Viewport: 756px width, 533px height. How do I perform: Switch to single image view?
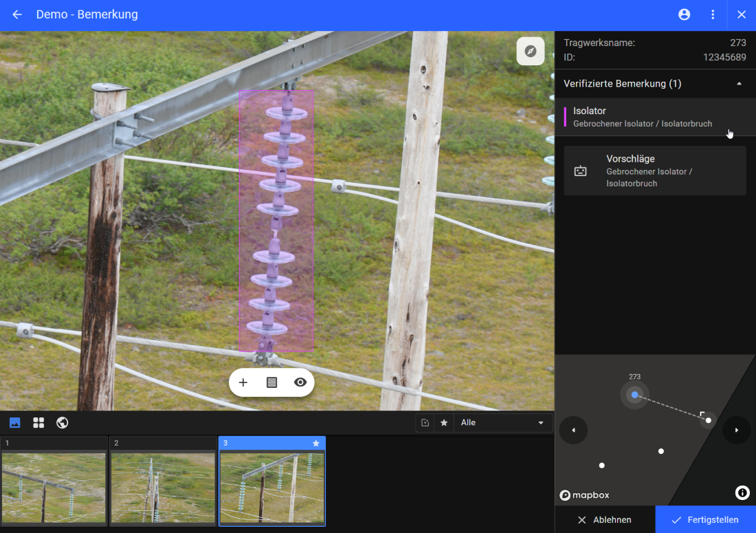click(15, 422)
